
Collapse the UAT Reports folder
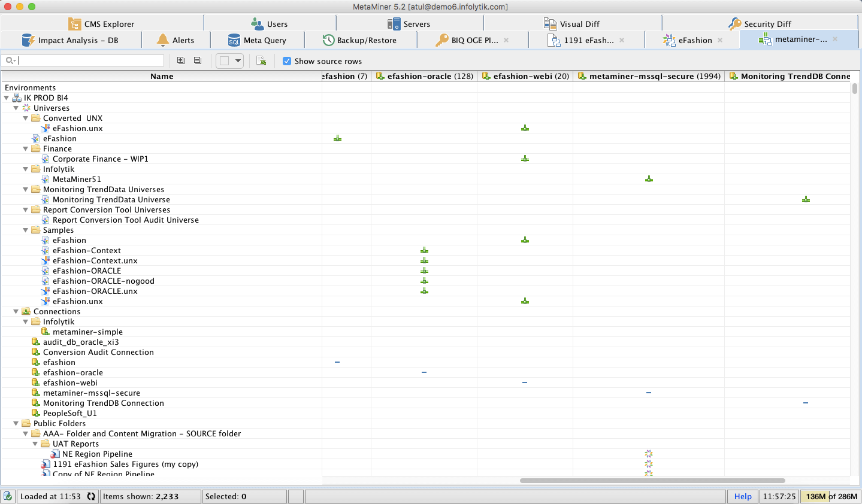point(35,444)
